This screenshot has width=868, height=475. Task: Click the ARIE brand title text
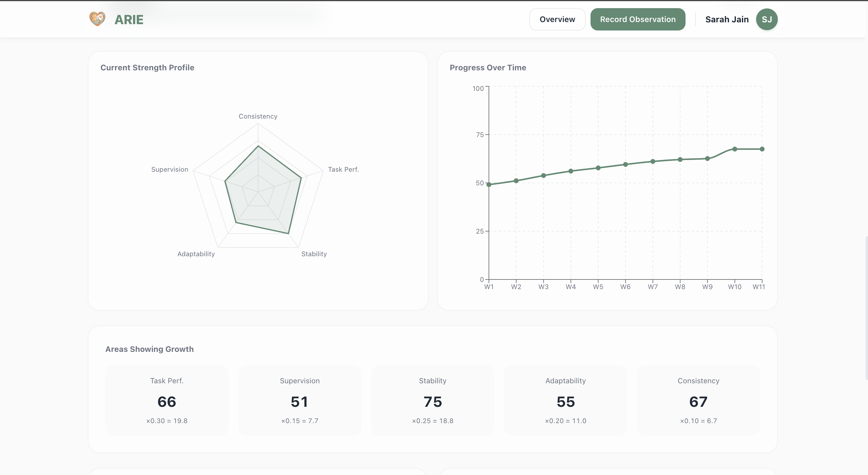(x=129, y=20)
